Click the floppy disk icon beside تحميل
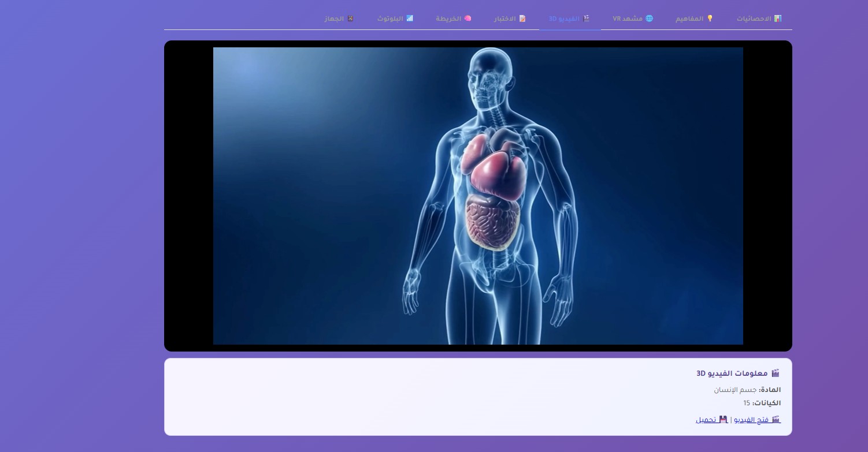 [723, 419]
